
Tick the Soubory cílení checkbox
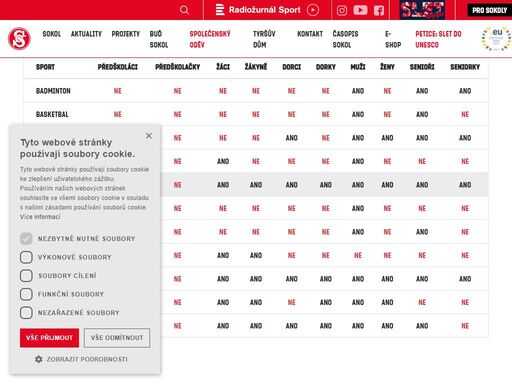tap(26, 276)
